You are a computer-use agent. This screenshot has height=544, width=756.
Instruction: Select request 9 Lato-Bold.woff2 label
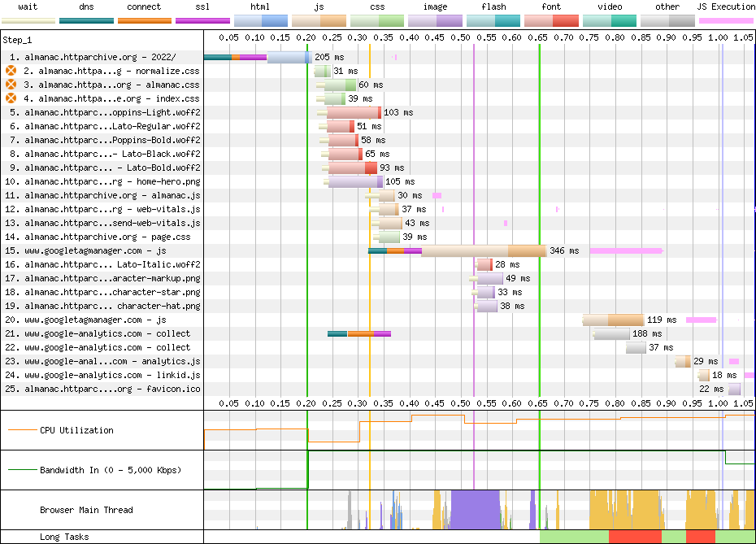click(x=105, y=168)
